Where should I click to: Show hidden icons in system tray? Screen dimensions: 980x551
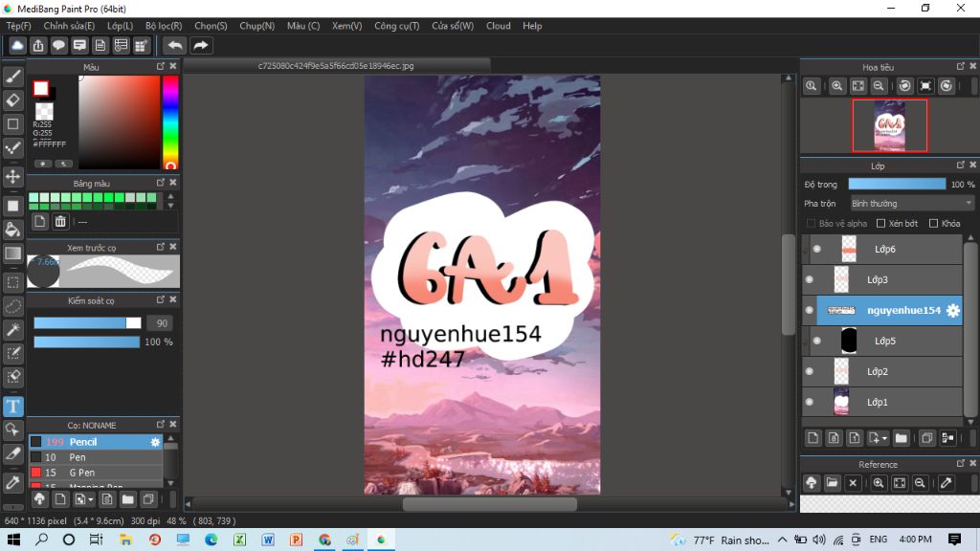click(783, 540)
